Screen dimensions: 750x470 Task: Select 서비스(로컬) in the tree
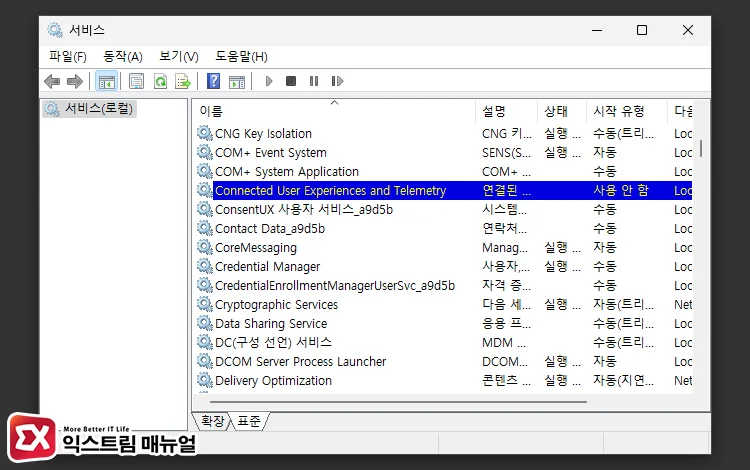click(x=90, y=109)
